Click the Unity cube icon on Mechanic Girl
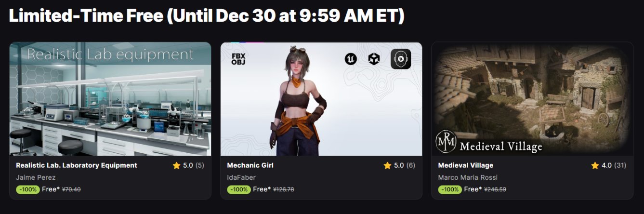The width and height of the screenshot is (644, 214). (374, 59)
